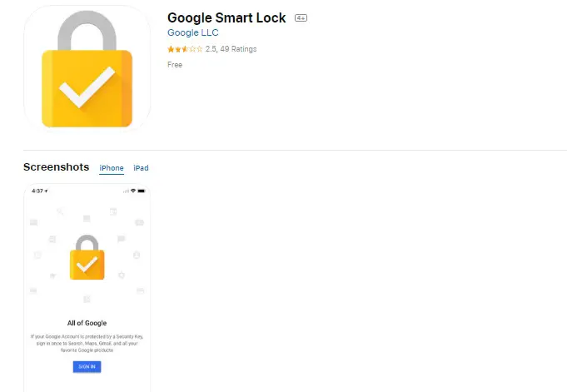
Task: Click the 4+ age rating badge
Action: tap(301, 17)
